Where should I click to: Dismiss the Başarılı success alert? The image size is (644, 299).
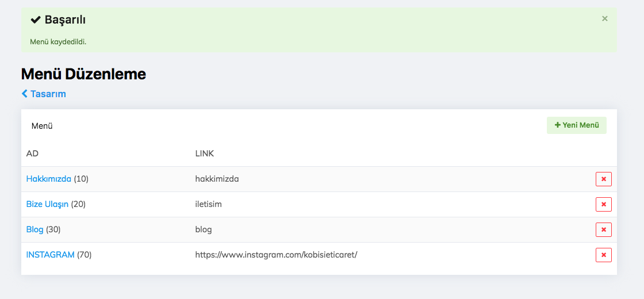[604, 19]
